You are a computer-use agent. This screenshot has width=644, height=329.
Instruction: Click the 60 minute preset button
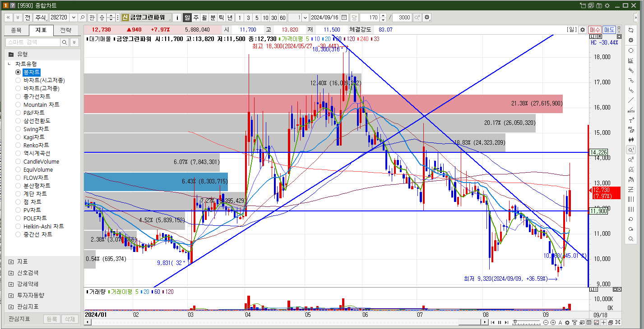[283, 18]
